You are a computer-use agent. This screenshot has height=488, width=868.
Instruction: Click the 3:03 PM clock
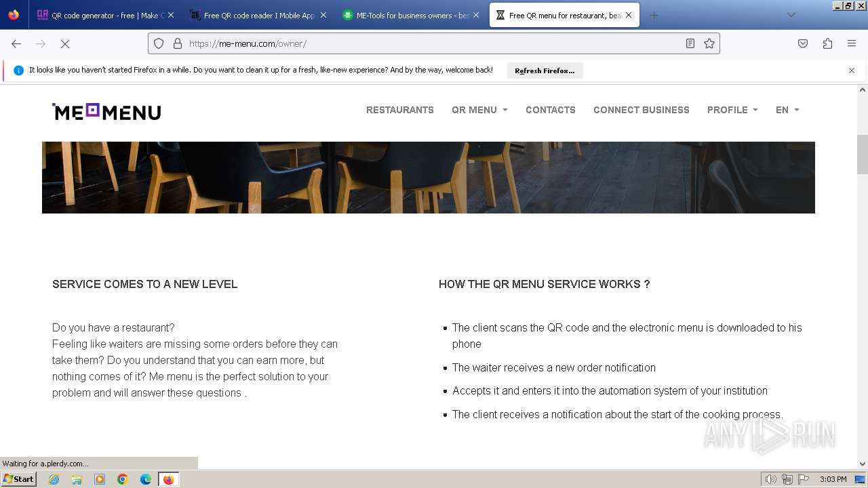pos(833,479)
